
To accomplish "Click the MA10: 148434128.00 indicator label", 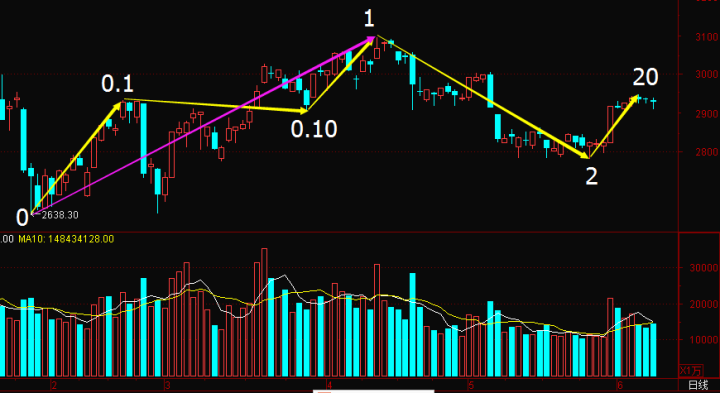I will click(x=66, y=239).
